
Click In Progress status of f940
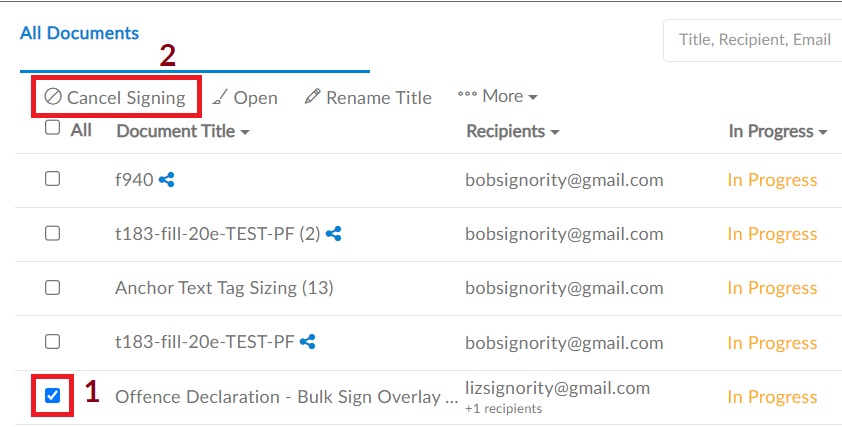click(x=772, y=180)
